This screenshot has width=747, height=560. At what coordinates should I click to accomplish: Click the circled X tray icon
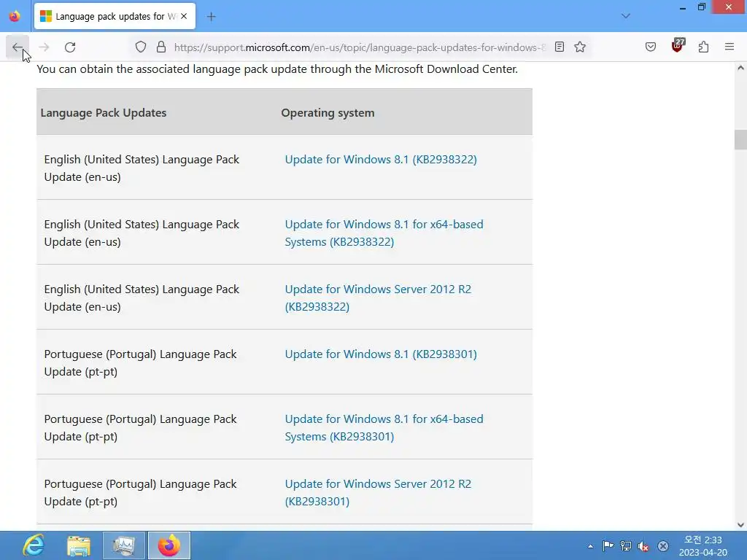662,545
